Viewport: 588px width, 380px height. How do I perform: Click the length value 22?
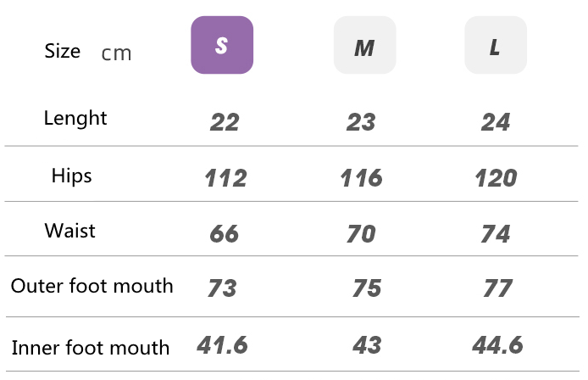225,123
